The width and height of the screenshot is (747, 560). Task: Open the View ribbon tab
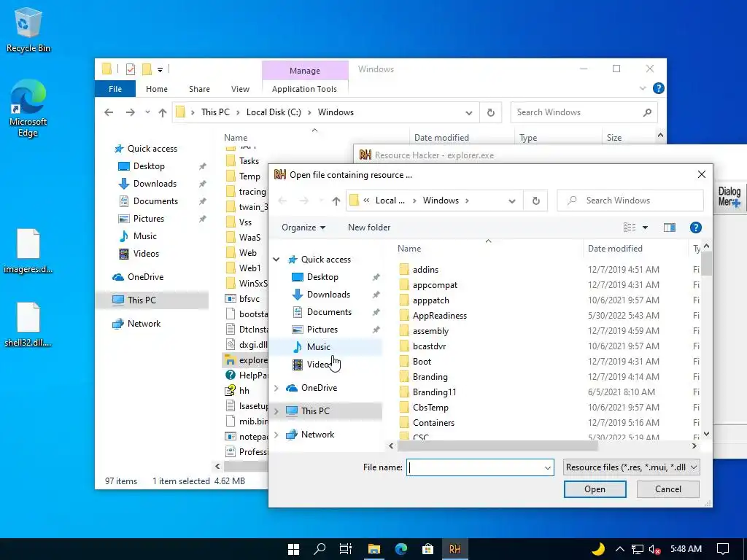pos(240,89)
